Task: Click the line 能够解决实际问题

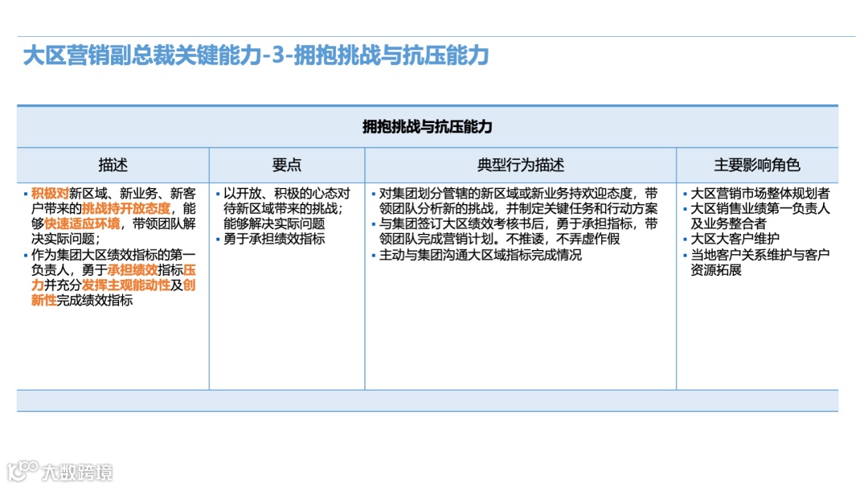Action: [274, 223]
